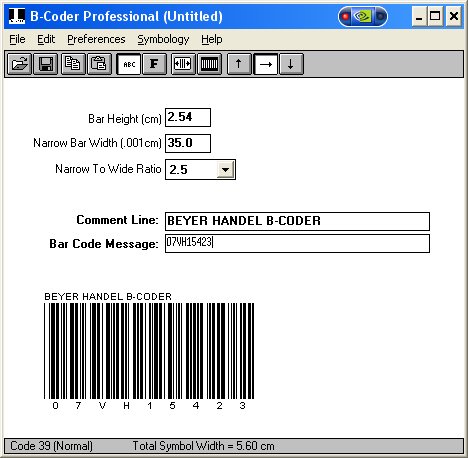This screenshot has width=468, height=458.
Task: Open the Symbology menu
Action: pyautogui.click(x=163, y=39)
